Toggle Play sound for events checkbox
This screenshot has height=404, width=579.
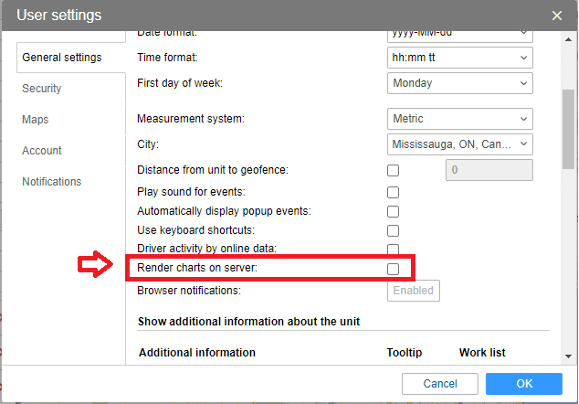coord(393,192)
